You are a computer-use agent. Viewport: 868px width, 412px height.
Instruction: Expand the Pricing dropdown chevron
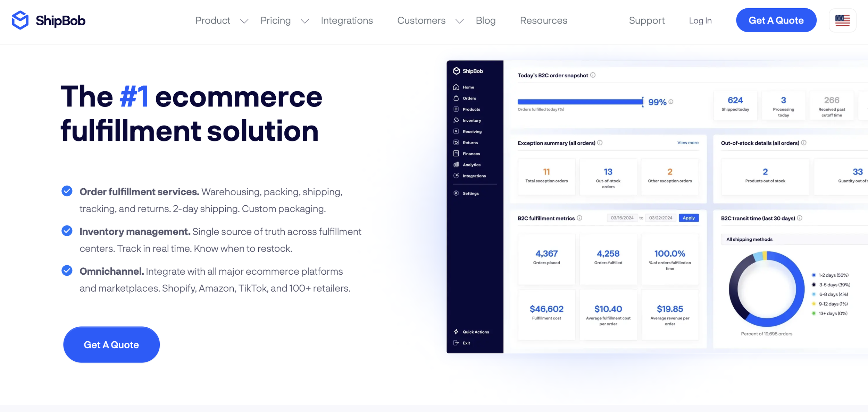pyautogui.click(x=305, y=21)
